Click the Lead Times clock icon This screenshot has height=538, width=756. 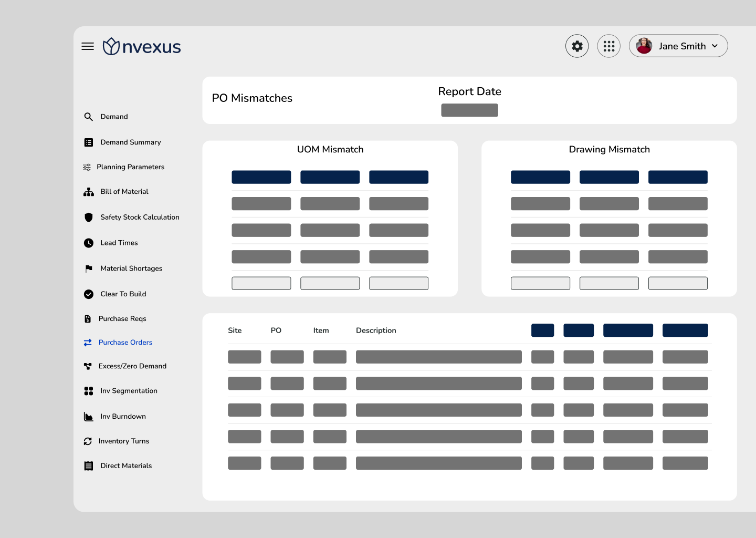click(x=89, y=243)
